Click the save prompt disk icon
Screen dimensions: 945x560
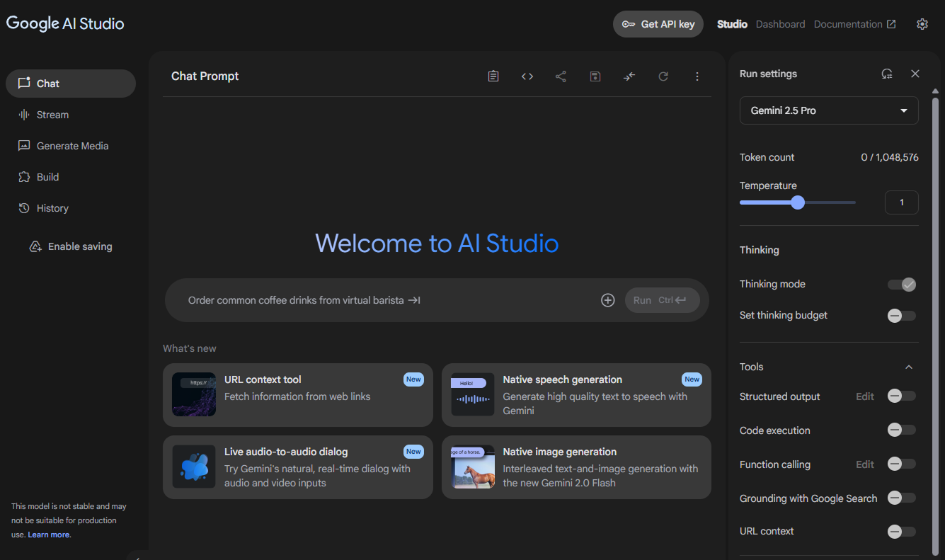(x=595, y=76)
